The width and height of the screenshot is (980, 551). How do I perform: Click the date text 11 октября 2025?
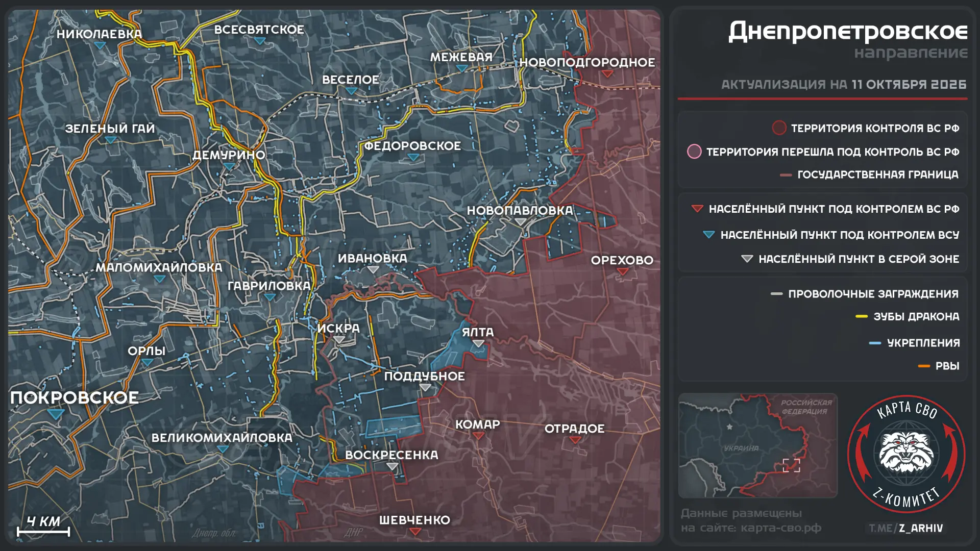click(x=909, y=84)
